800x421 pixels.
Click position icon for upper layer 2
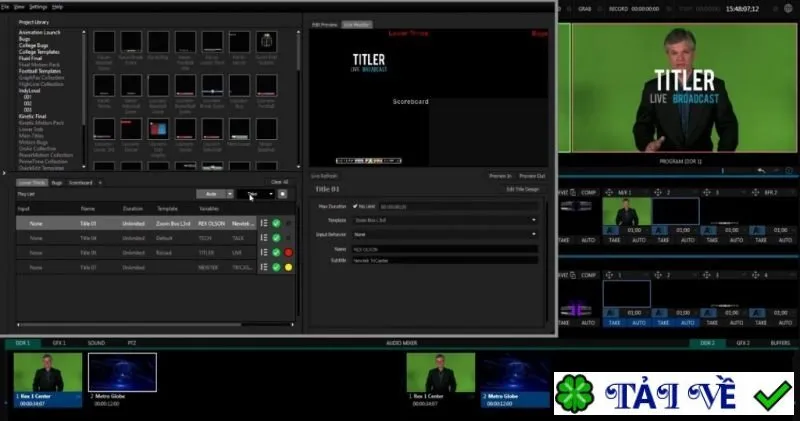tap(658, 192)
